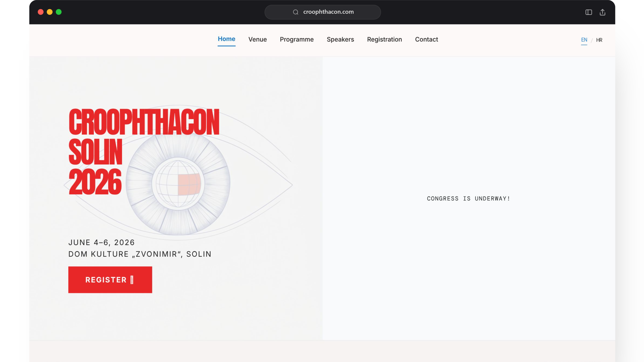
Task: Open the Home nav item
Action: tap(226, 39)
